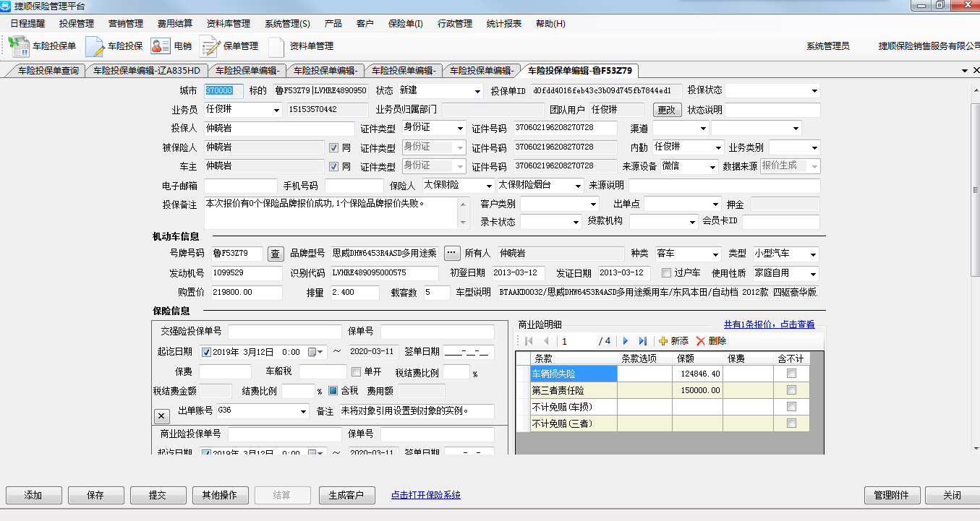The width and height of the screenshot is (980, 521).
Task: Add a new row with 新添 plus icon
Action: coord(663,341)
